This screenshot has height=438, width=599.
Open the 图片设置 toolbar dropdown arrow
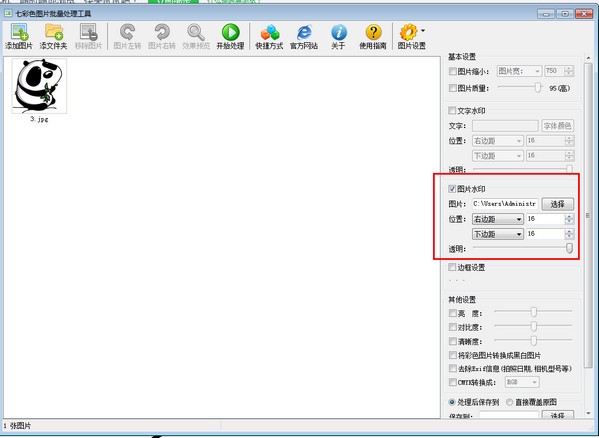coord(423,31)
